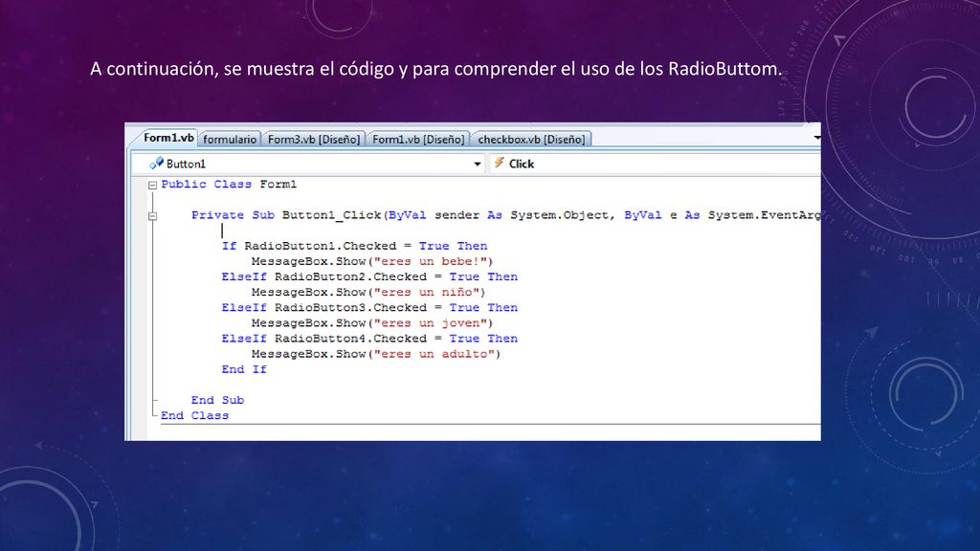Viewport: 980px width, 551px height.
Task: Click the RadioButton1.Checked line
Action: pos(354,246)
